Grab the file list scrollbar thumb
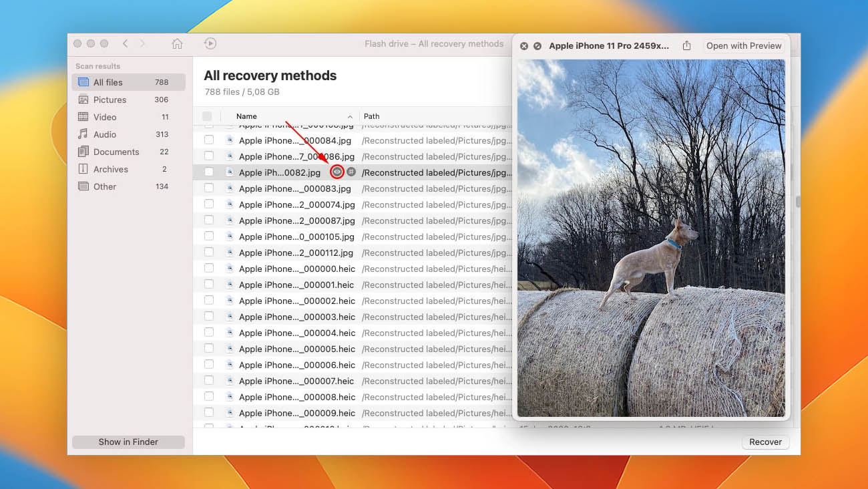Viewport: 868px width, 489px height. pos(797,202)
